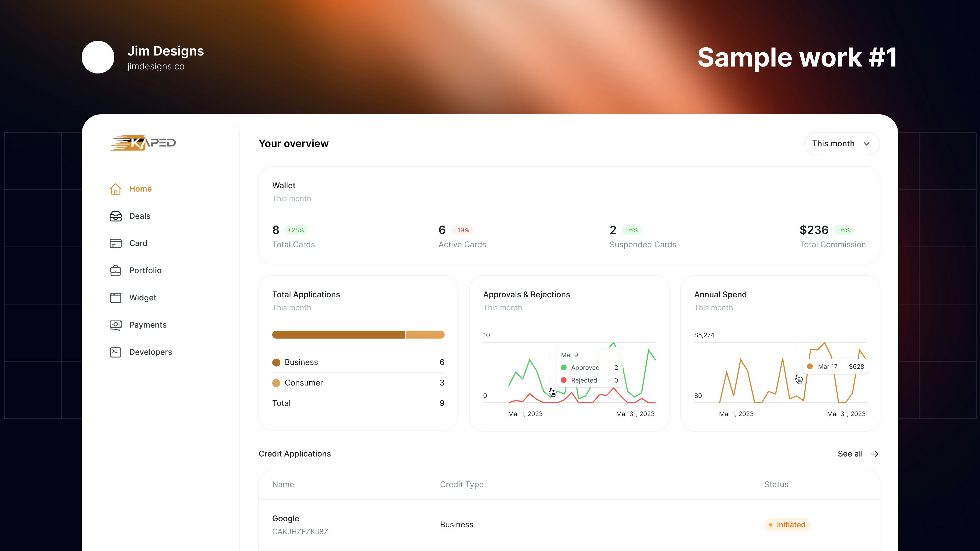980x551 pixels.
Task: Click the green Approved legend dot
Action: click(564, 368)
